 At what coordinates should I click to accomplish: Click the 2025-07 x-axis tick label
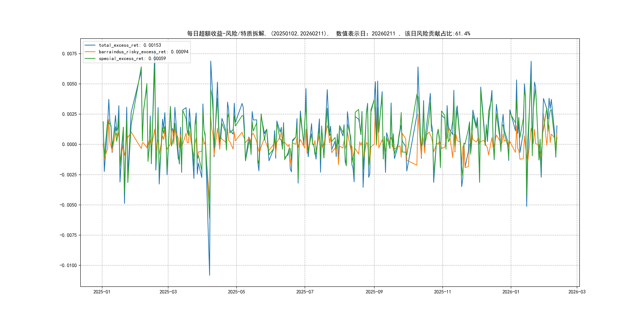(x=305, y=292)
